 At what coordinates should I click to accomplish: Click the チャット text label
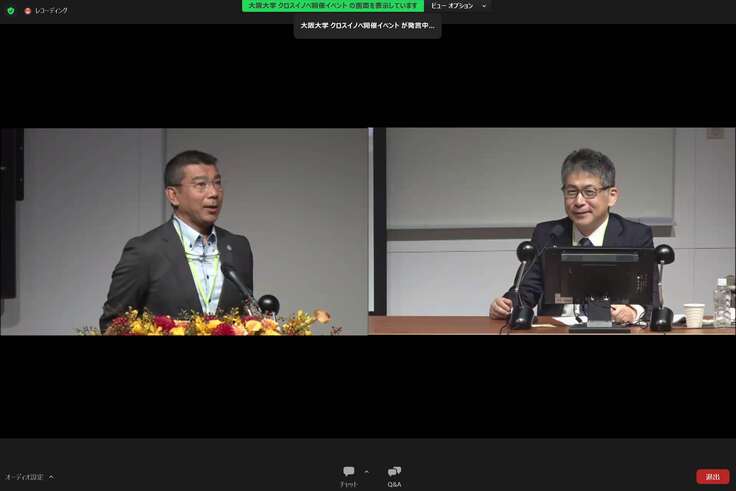tap(348, 484)
